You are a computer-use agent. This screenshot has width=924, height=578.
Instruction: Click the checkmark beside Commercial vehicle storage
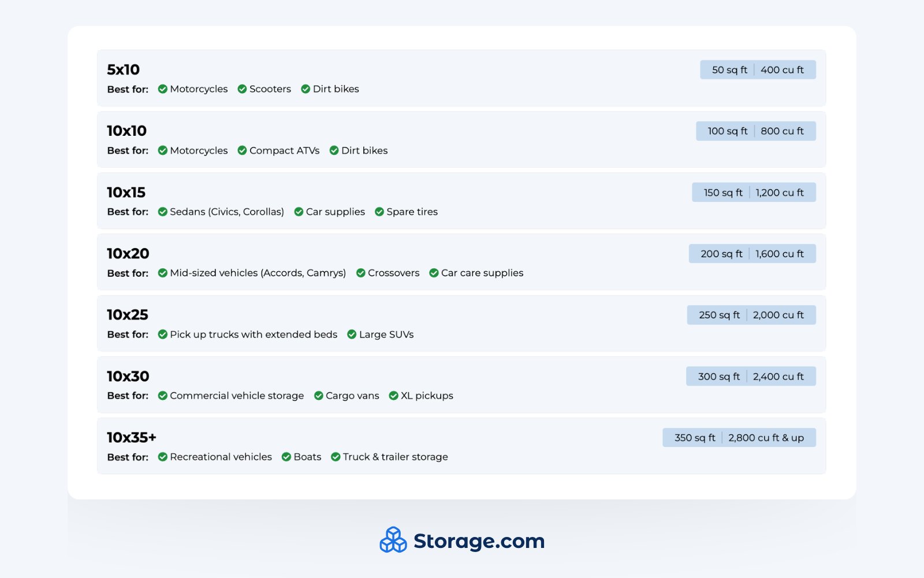(x=163, y=395)
